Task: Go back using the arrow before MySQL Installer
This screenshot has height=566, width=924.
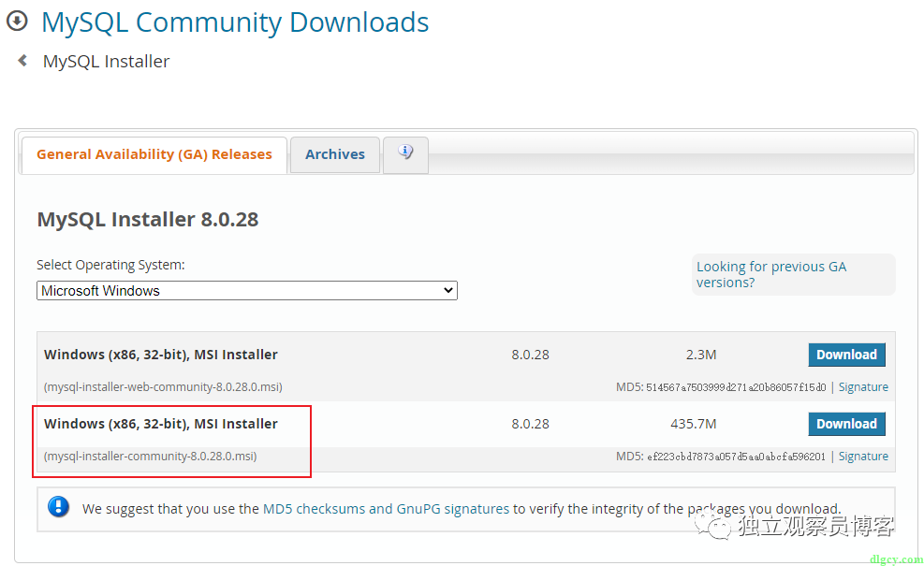Action: pyautogui.click(x=22, y=60)
